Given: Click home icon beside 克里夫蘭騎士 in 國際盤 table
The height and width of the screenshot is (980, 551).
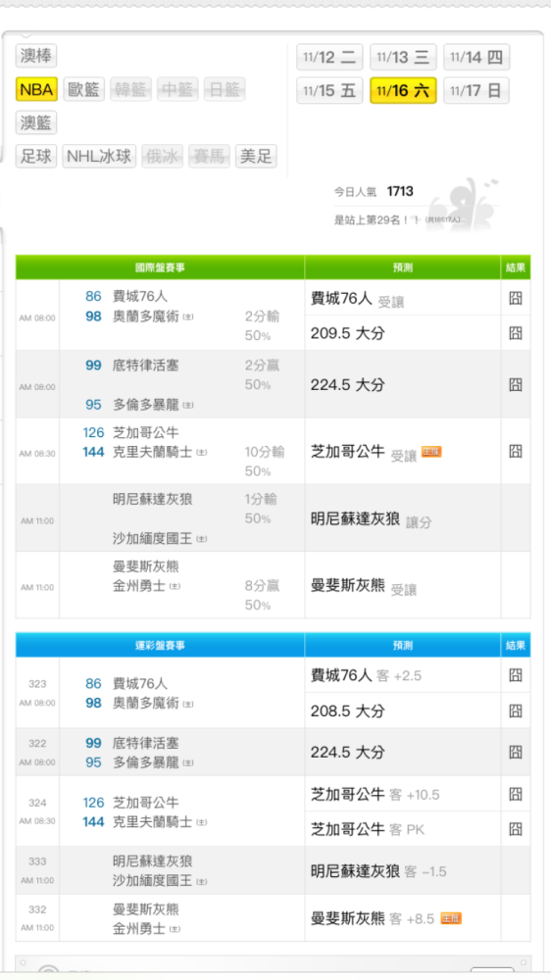Looking at the screenshot, I should click(x=201, y=452).
